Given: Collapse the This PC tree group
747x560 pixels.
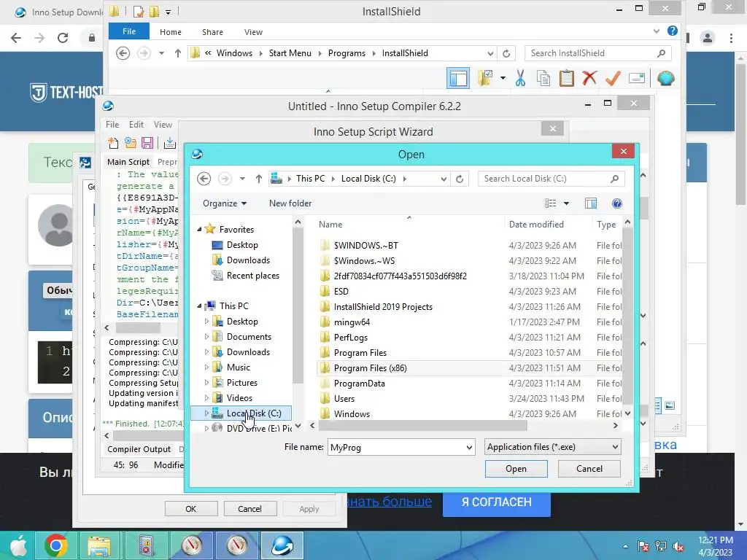Looking at the screenshot, I should coord(199,306).
